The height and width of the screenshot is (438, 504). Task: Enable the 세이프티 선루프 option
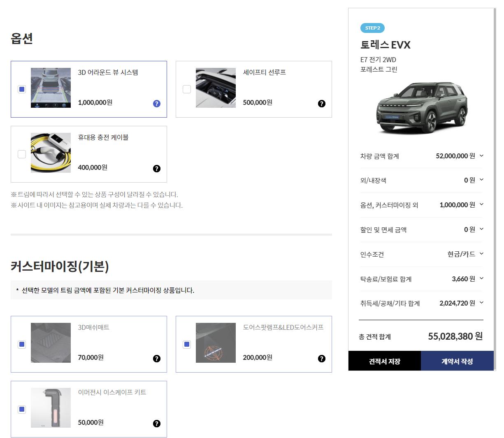coord(186,89)
